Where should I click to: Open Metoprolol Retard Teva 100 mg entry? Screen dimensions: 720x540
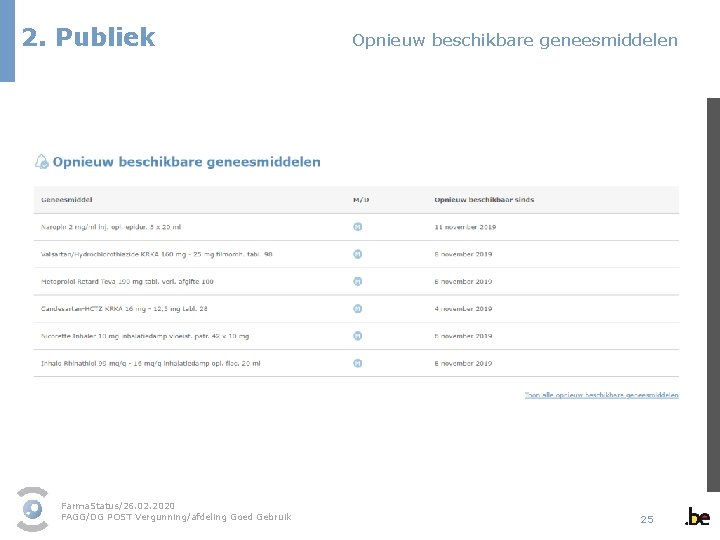point(127,281)
